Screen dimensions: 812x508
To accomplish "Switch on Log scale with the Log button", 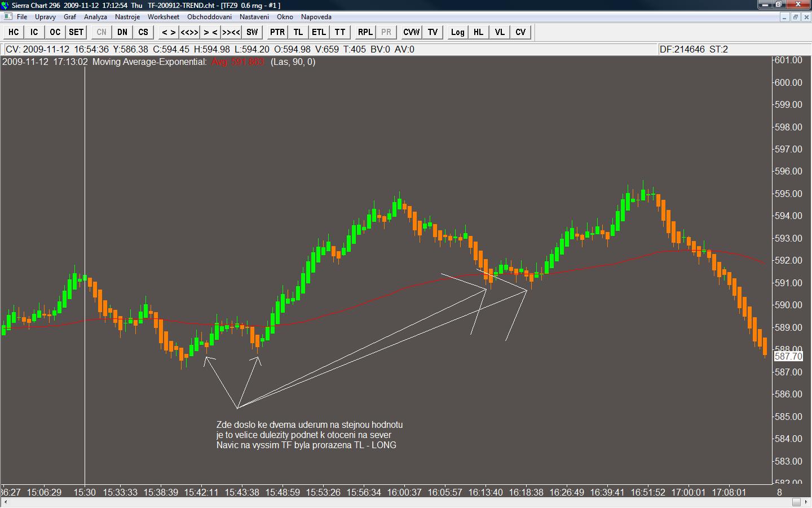I will (458, 32).
